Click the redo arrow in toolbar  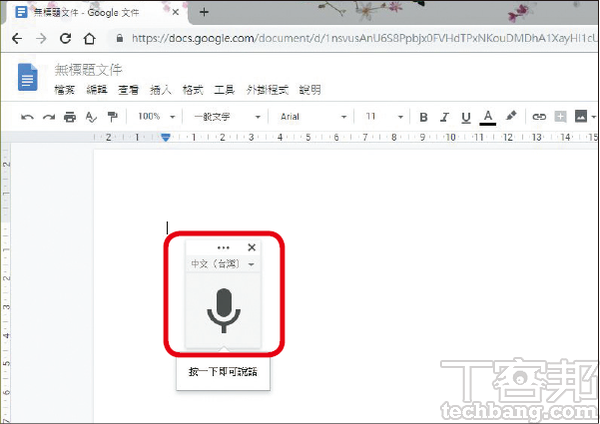(x=48, y=117)
